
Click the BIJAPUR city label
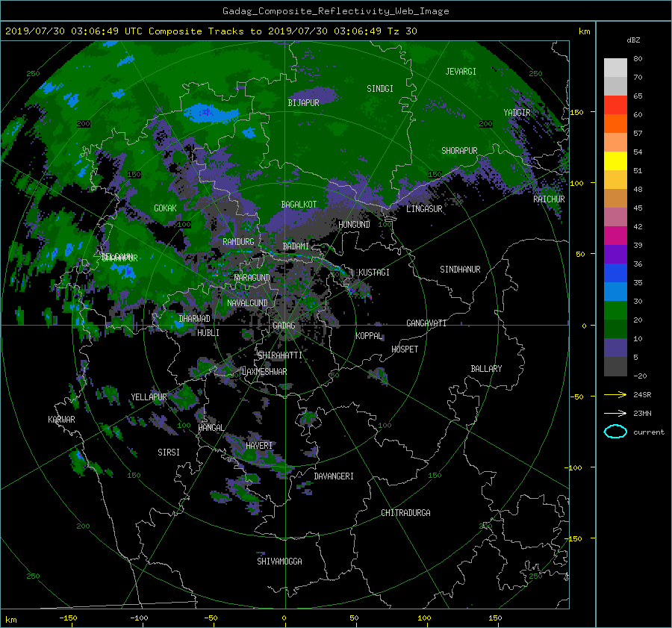[x=303, y=103]
